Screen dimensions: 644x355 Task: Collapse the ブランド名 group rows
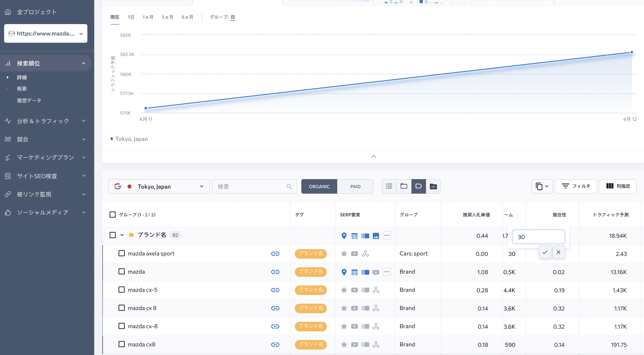122,235
